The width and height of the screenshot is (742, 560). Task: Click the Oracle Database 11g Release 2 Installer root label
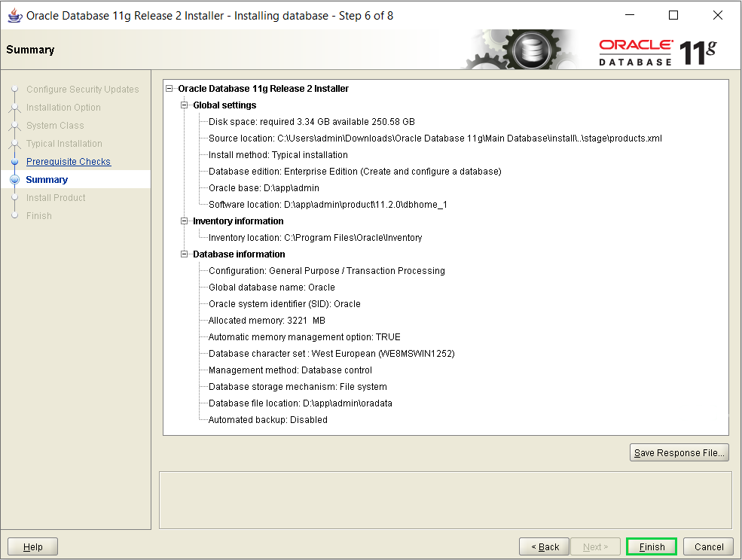263,89
